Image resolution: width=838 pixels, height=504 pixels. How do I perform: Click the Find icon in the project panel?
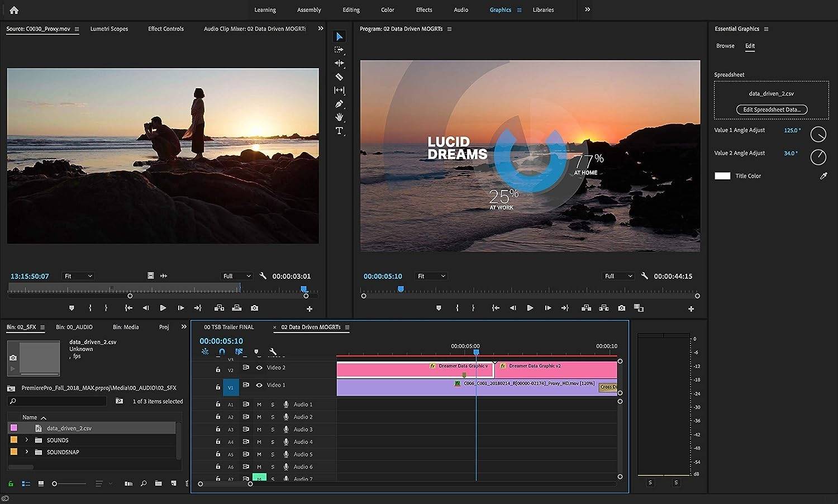pos(144,483)
